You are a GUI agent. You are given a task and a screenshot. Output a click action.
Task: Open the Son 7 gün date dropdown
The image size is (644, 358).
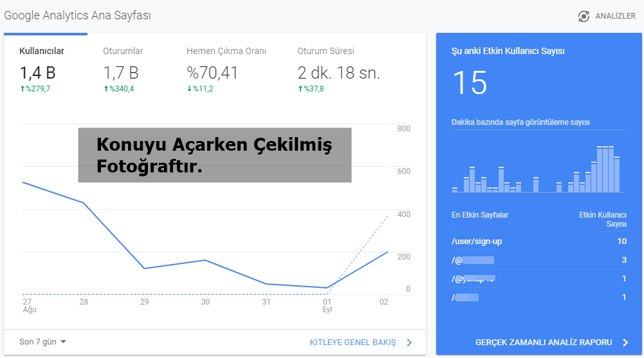pos(42,341)
